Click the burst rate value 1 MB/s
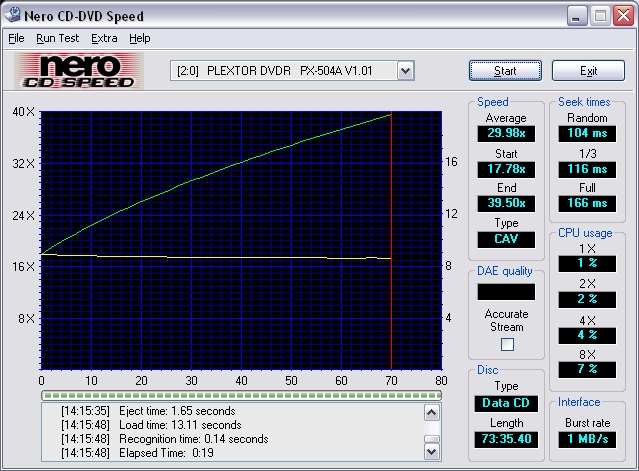The image size is (639, 471). pos(587,439)
